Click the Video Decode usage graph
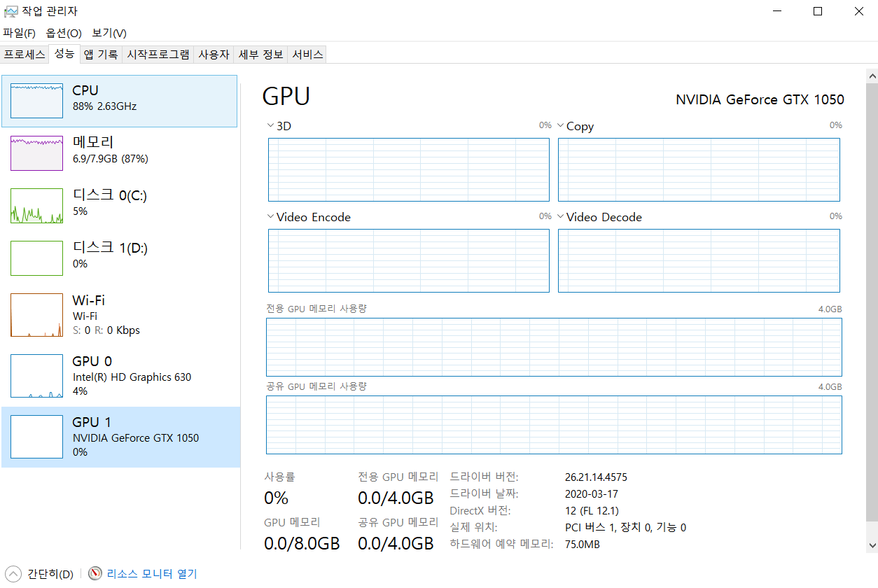This screenshot has height=588, width=878. 699,260
